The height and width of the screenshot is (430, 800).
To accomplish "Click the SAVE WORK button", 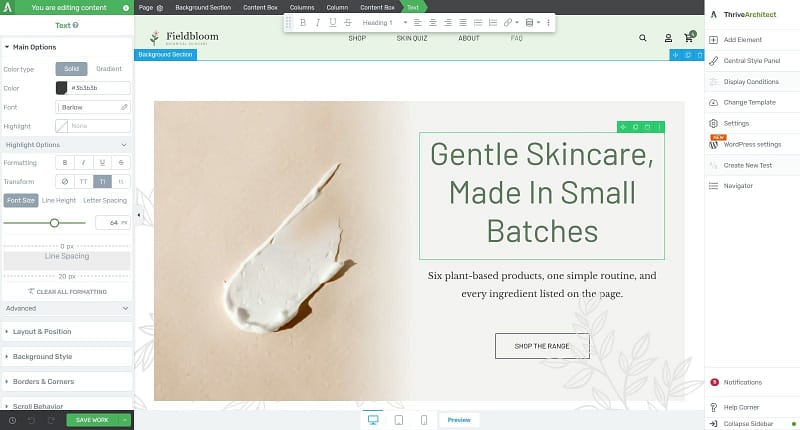I will [92, 420].
